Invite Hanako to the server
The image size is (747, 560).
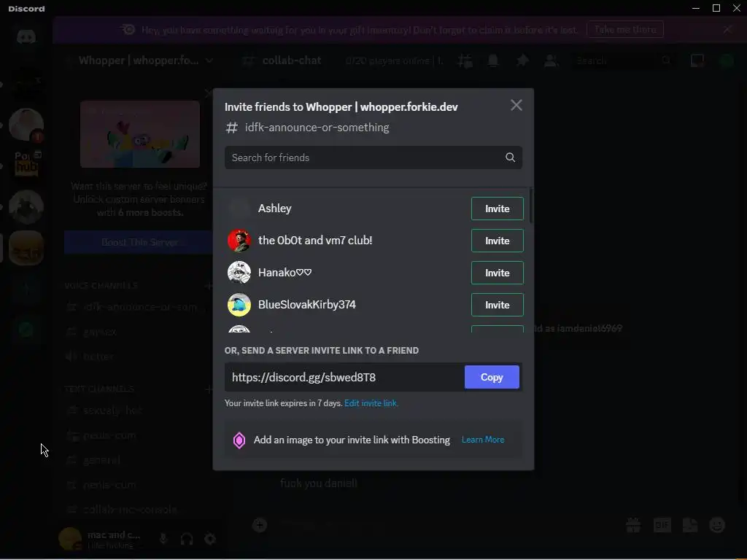[x=497, y=273]
